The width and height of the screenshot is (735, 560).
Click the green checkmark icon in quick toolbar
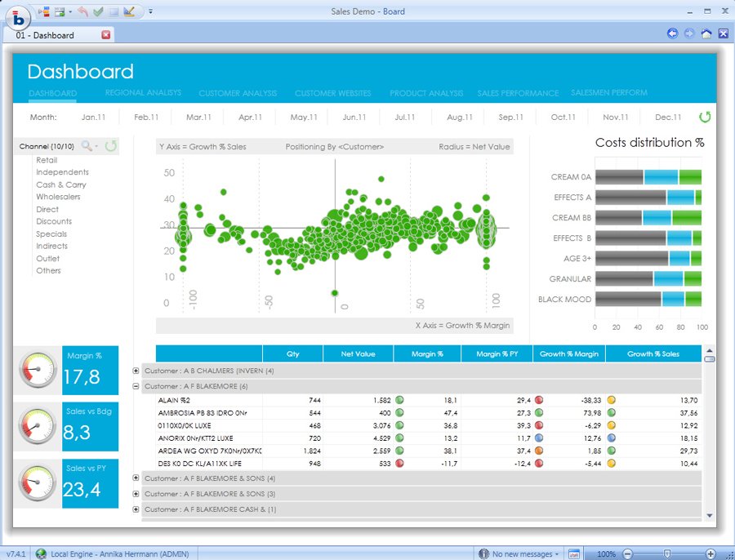[x=98, y=11]
